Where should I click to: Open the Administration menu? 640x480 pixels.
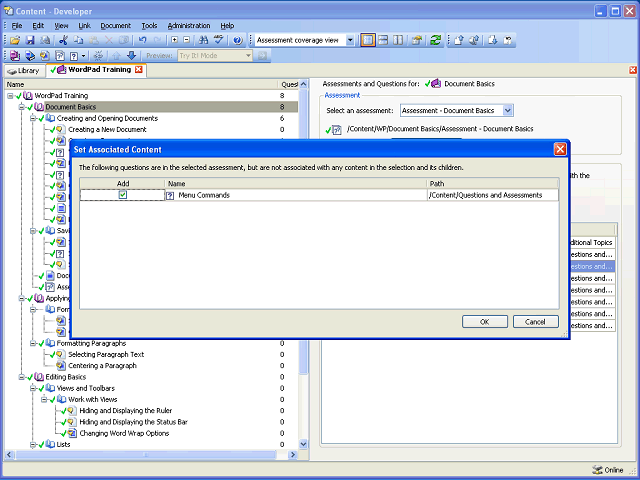[189, 25]
